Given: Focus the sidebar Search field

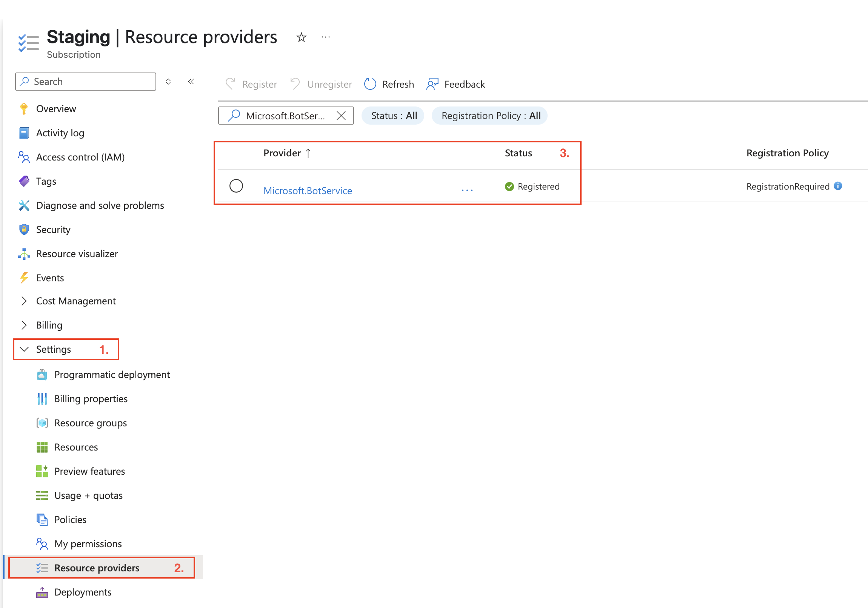Looking at the screenshot, I should pos(86,81).
